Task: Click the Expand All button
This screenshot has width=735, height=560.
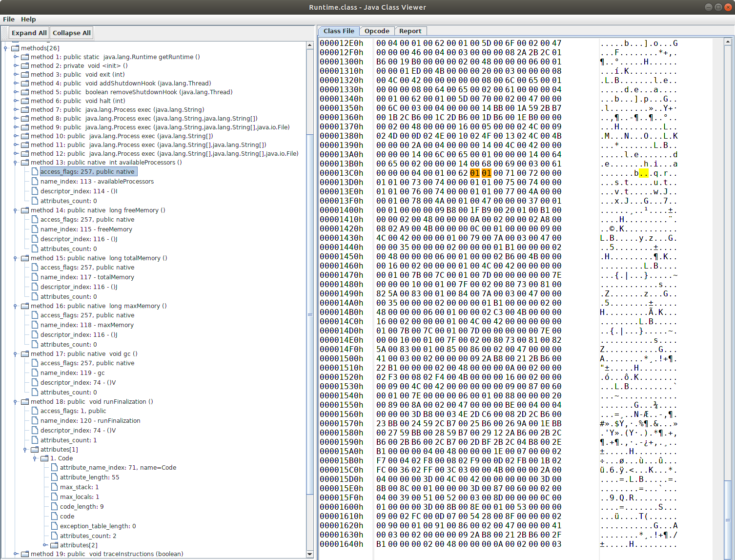Action: pos(29,32)
